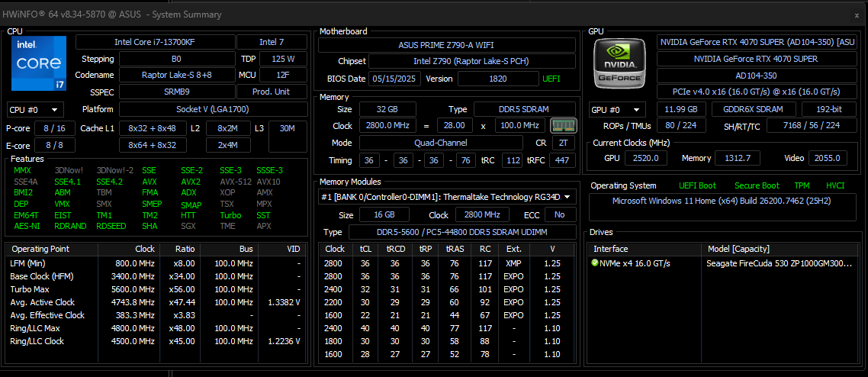Click the Interface column header in Drives
The image size is (868, 377).
coord(645,249)
